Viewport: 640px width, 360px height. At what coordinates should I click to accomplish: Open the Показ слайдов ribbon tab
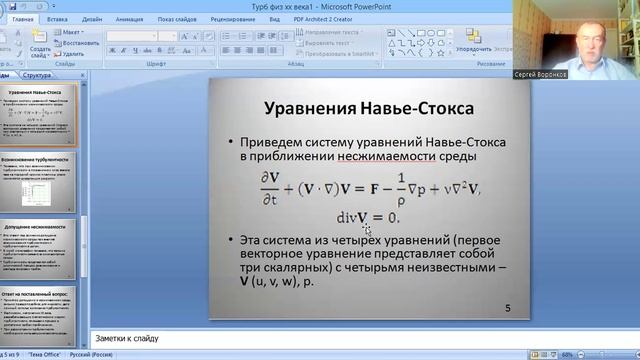pyautogui.click(x=177, y=19)
